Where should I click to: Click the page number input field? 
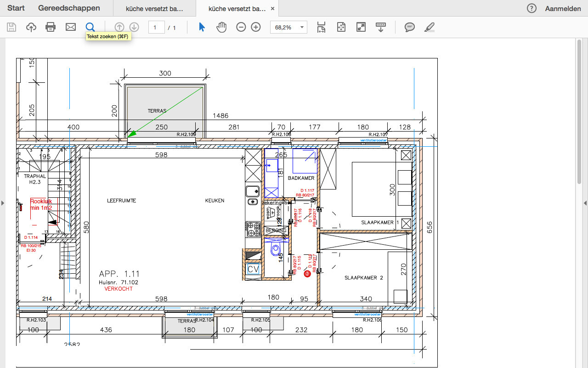(x=157, y=28)
